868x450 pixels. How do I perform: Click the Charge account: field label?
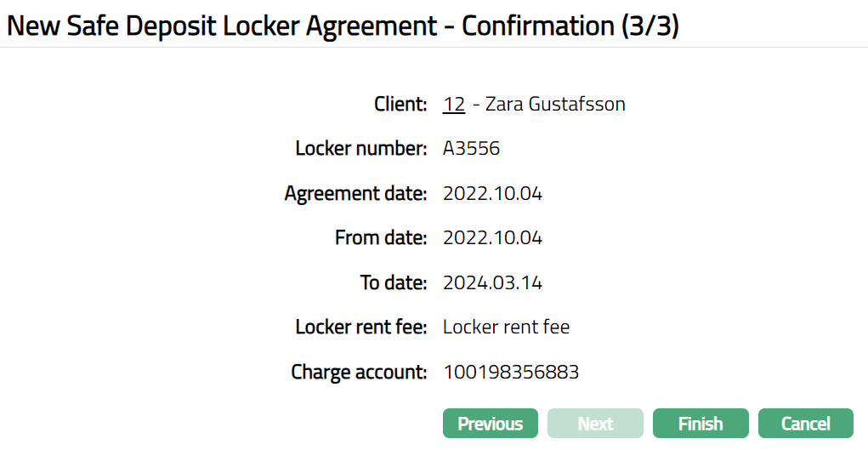359,372
